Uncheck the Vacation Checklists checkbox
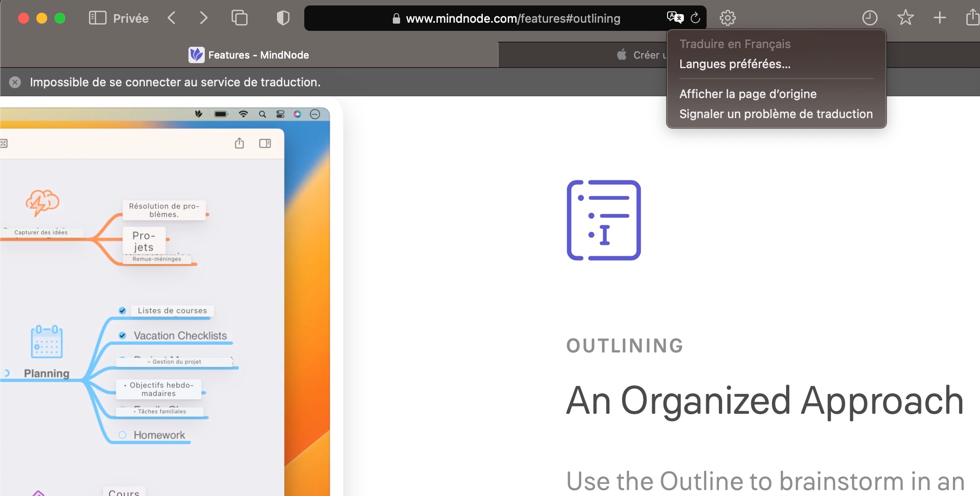The image size is (980, 496). 122,336
